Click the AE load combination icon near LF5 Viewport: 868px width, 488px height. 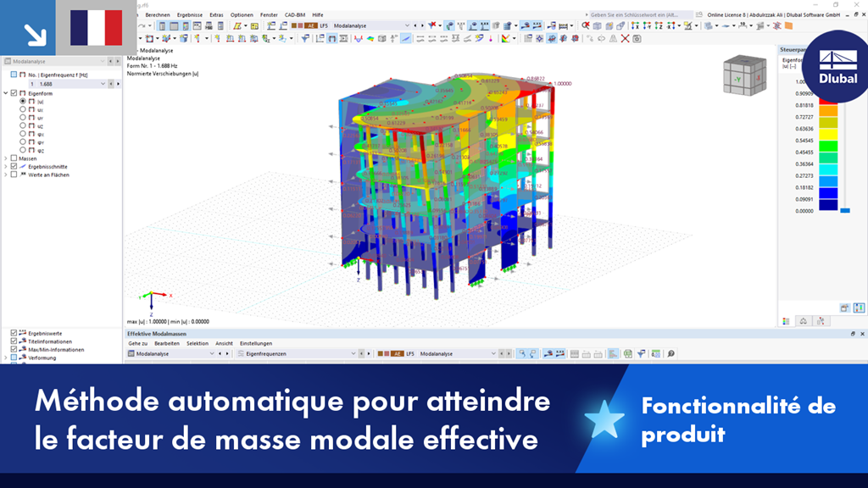coord(397,353)
